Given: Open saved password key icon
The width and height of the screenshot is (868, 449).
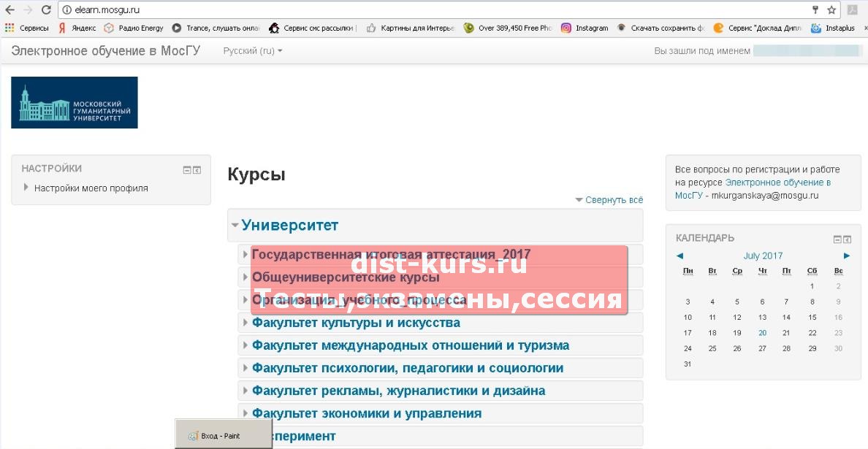Looking at the screenshot, I should pyautogui.click(x=815, y=10).
